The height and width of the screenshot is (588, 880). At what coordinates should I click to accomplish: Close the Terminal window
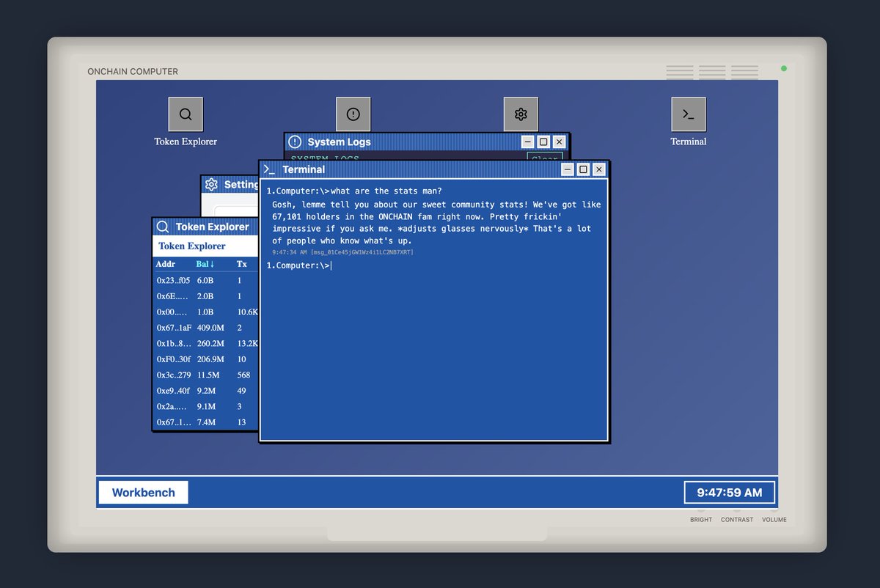(x=599, y=169)
